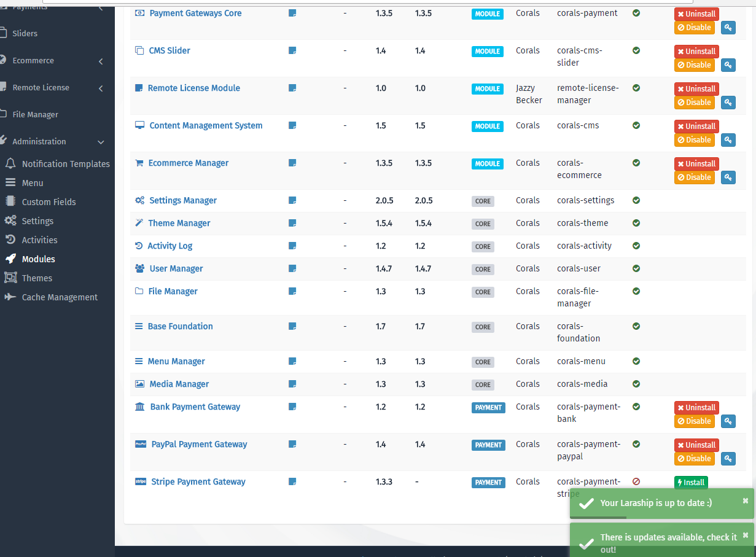756x557 pixels.
Task: Uninstall the Payment Gateways Core module
Action: (696, 14)
